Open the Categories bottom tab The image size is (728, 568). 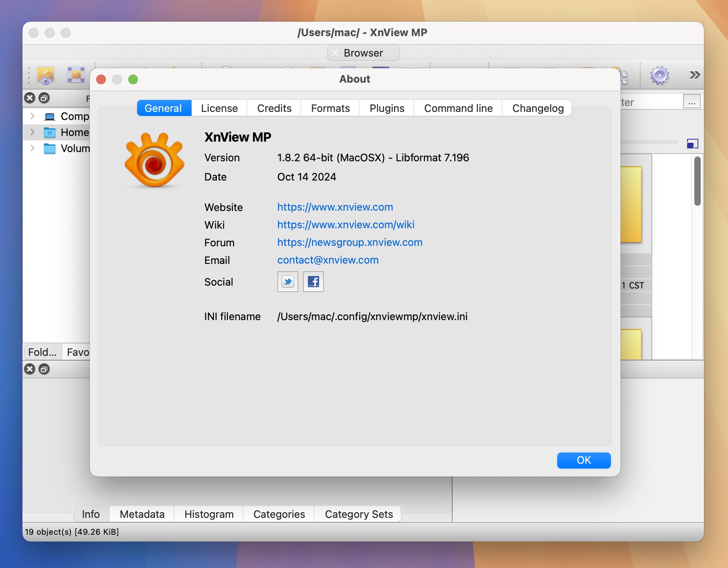pyautogui.click(x=279, y=514)
